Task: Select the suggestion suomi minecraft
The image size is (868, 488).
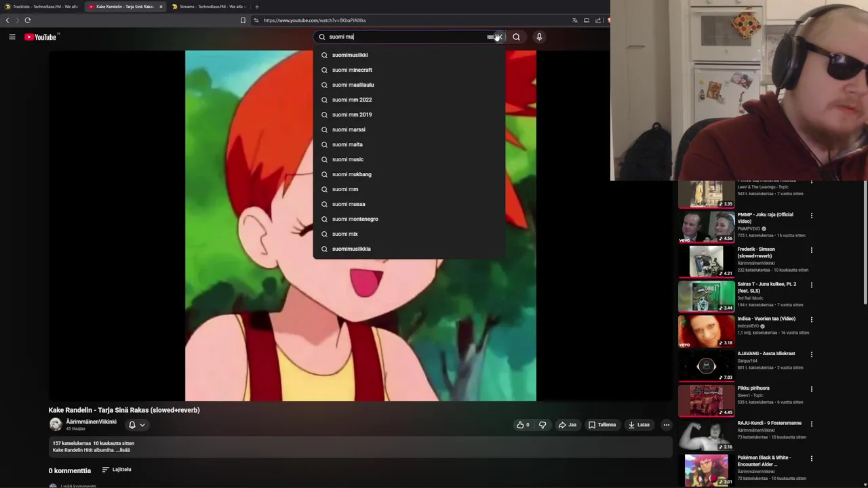Action: pyautogui.click(x=409, y=70)
